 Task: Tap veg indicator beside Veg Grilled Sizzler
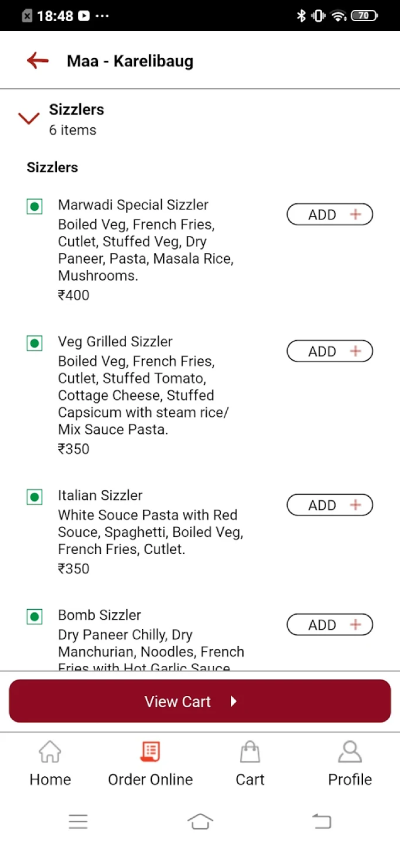35,343
